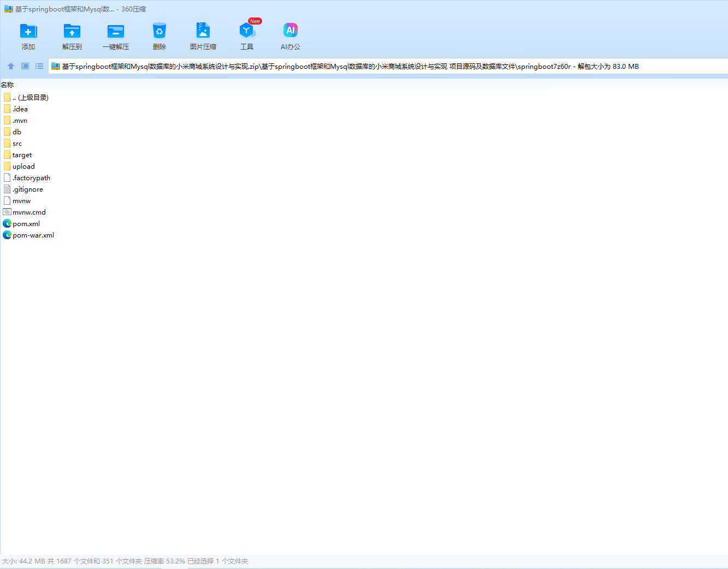Viewport: 728px width, 569px height.
Task: Click the 名称 column header
Action: [8, 85]
